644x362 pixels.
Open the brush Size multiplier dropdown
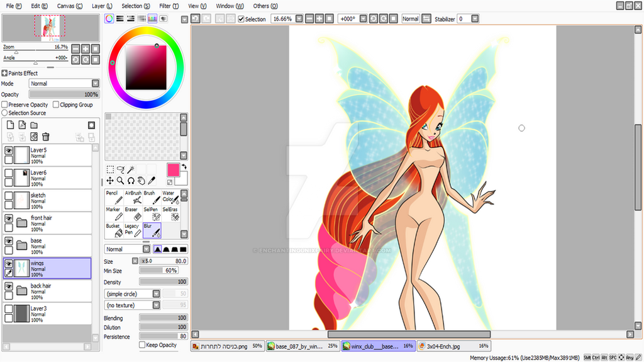click(x=135, y=261)
